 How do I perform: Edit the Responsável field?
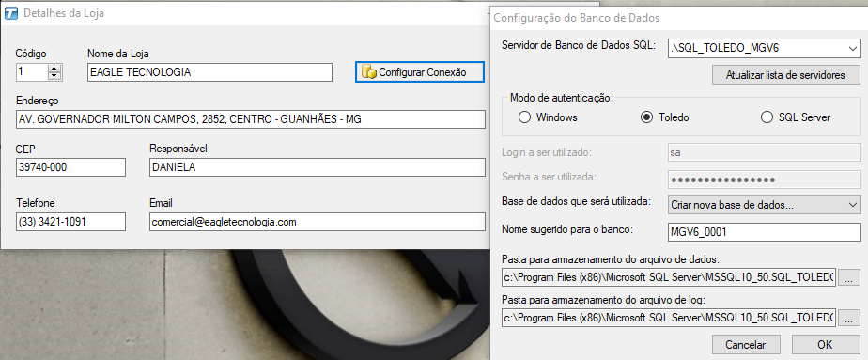point(318,167)
